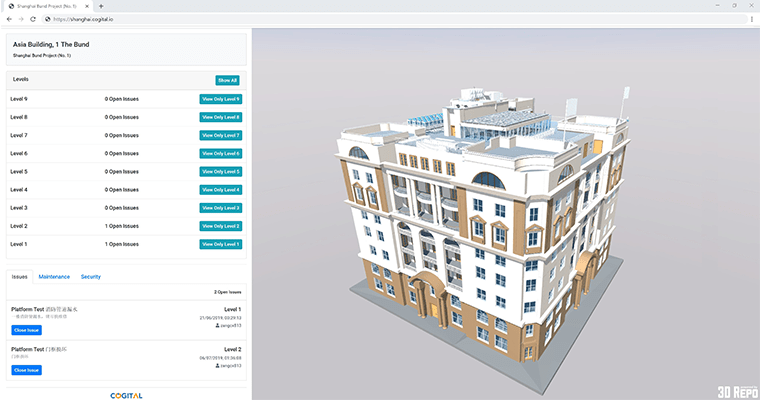
Task: Switch to the Maintenance tab
Action: [x=54, y=277]
